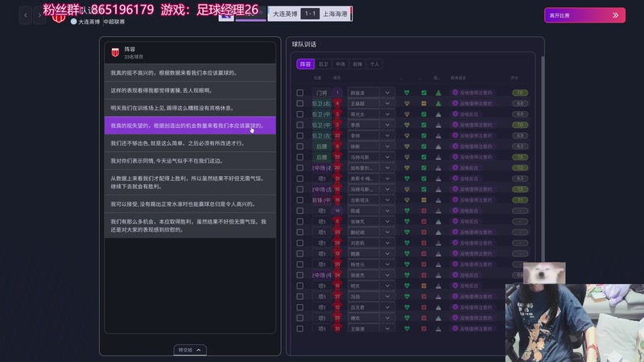Click shirt number 33 badge
The height and width of the screenshot is (362, 644).
click(337, 232)
